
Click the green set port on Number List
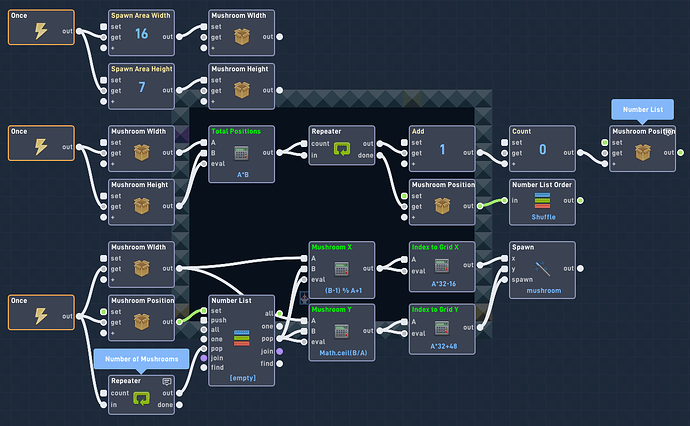coord(204,311)
